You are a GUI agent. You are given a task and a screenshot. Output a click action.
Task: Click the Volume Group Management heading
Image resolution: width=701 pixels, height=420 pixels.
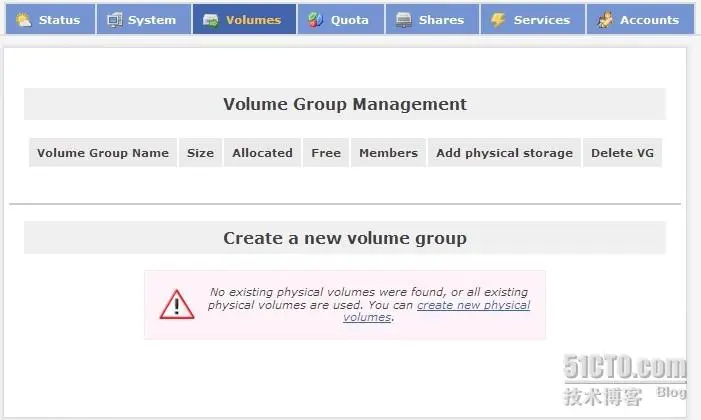click(345, 104)
